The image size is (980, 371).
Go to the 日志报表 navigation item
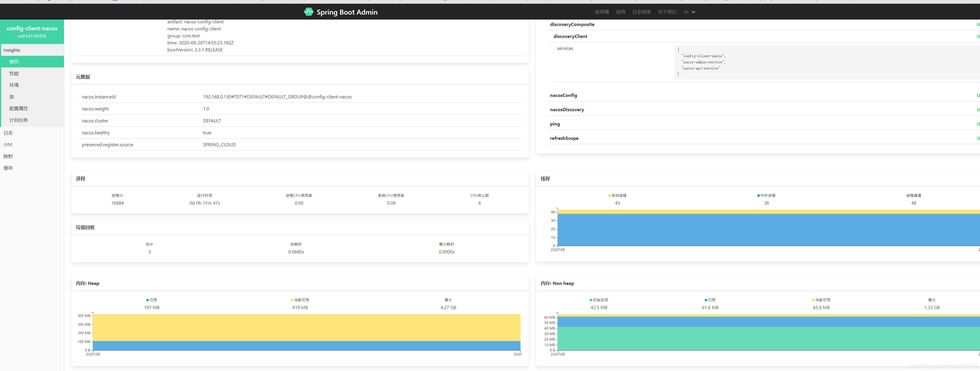641,12
